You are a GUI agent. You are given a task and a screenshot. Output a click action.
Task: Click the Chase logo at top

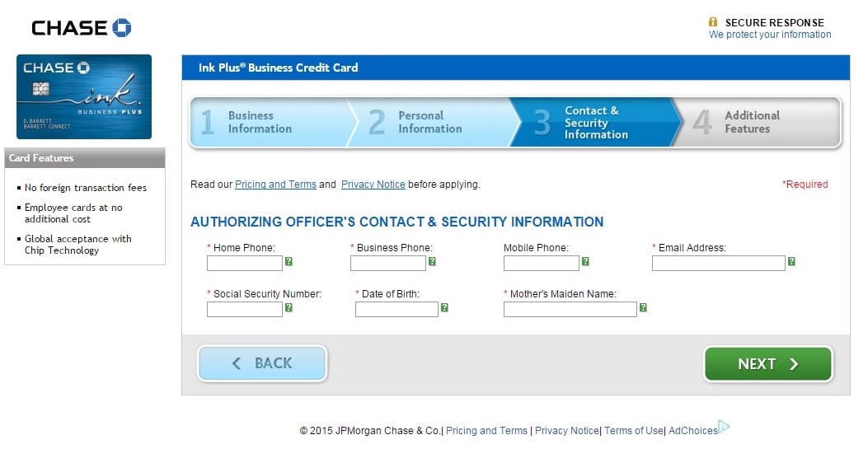(82, 28)
